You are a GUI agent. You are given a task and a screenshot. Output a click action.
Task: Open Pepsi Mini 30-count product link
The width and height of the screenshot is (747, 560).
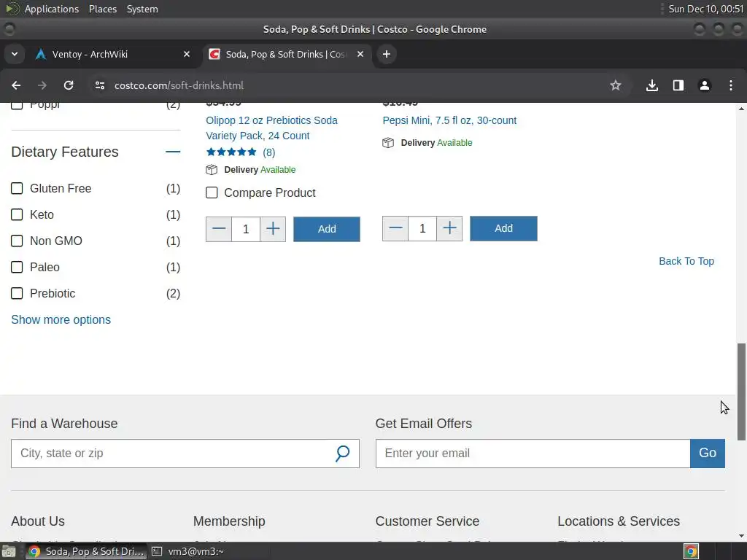coord(449,120)
